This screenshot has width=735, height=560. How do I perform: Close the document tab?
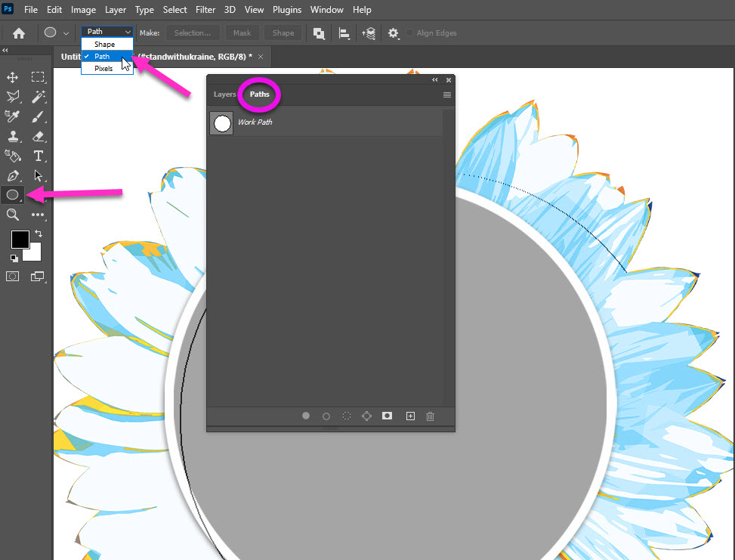261,57
